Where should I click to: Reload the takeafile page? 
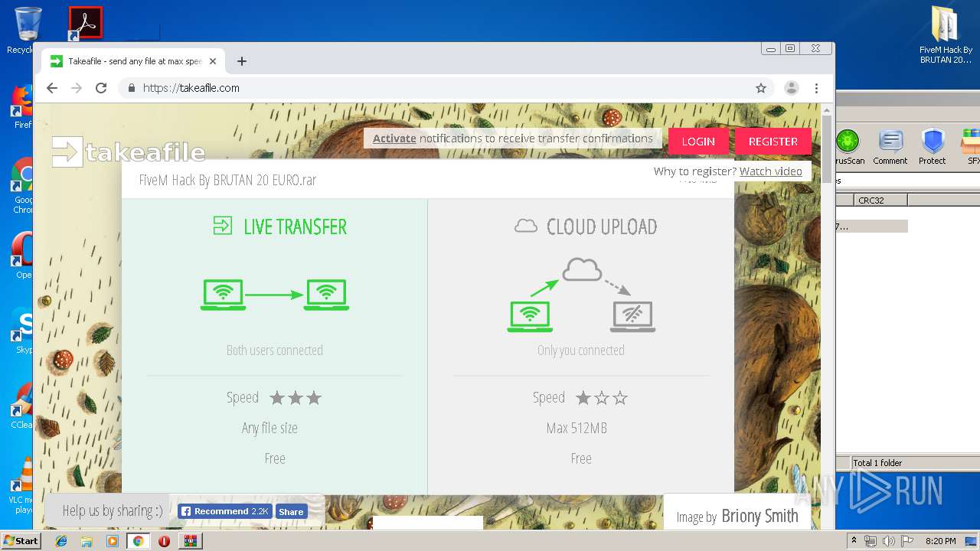click(x=101, y=88)
